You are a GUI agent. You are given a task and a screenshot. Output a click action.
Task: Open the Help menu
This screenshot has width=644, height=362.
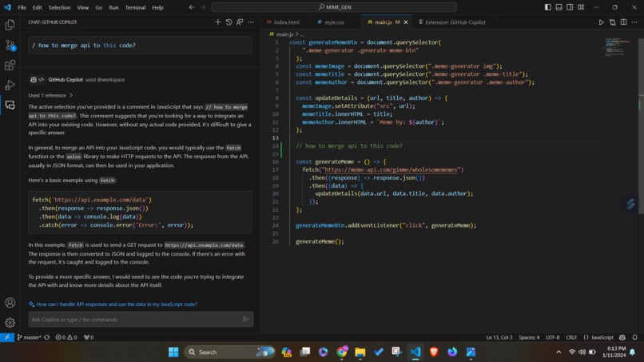(157, 7)
